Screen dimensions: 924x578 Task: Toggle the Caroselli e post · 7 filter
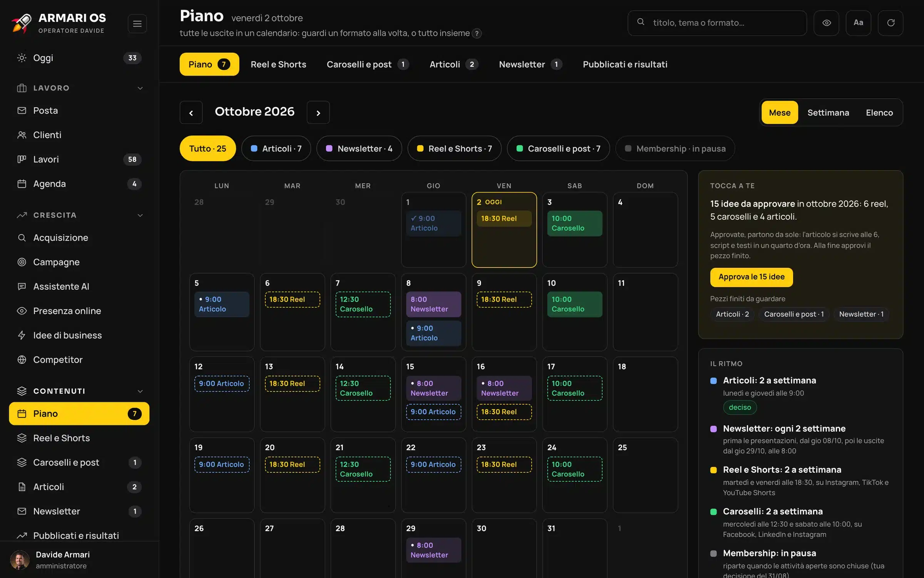(558, 148)
